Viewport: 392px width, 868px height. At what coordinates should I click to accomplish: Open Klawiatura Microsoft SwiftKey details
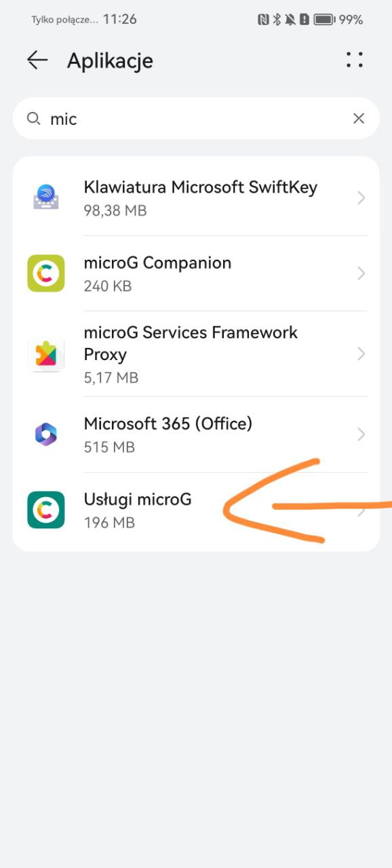196,198
